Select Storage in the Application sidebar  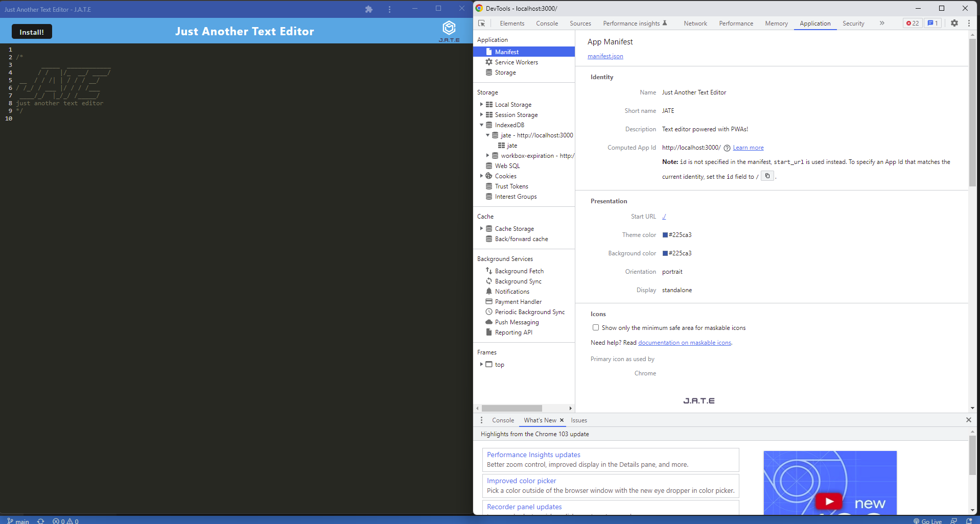(x=505, y=72)
